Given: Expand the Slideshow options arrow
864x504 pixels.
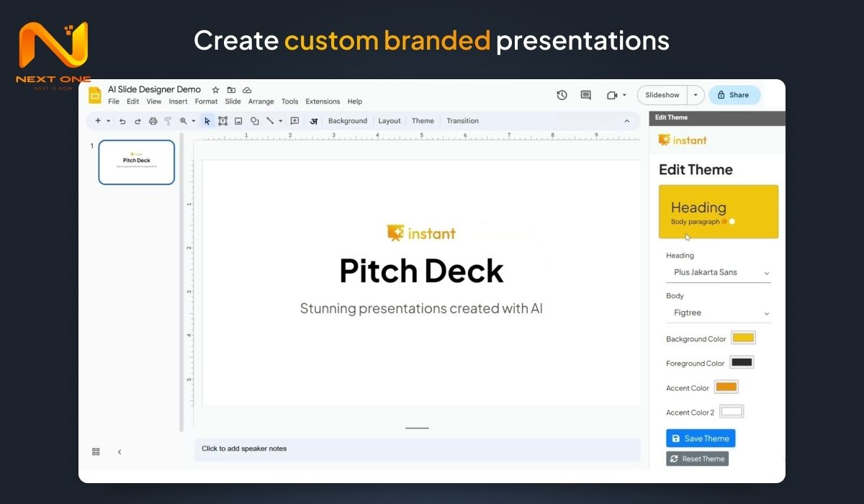Looking at the screenshot, I should click(695, 95).
